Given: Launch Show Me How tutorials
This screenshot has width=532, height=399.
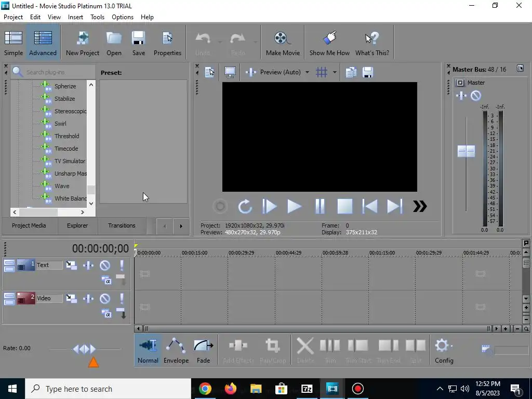Looking at the screenshot, I should [329, 43].
